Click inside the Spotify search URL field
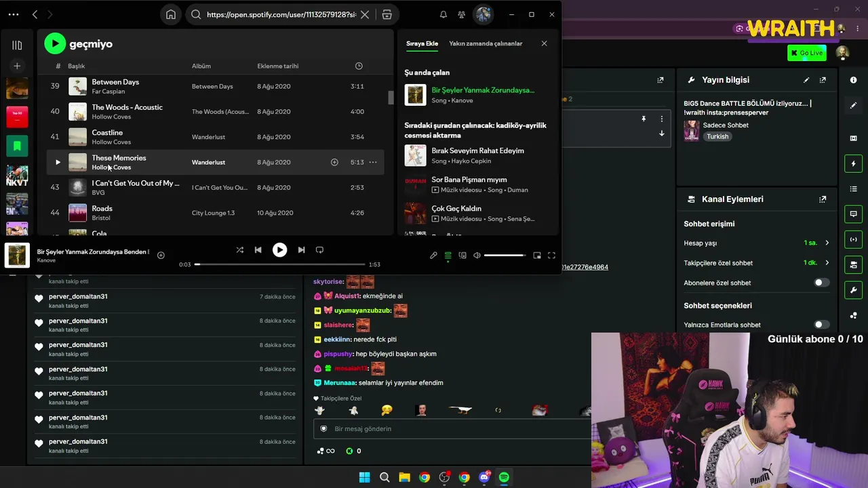Viewport: 868px width, 488px height. 281,14
